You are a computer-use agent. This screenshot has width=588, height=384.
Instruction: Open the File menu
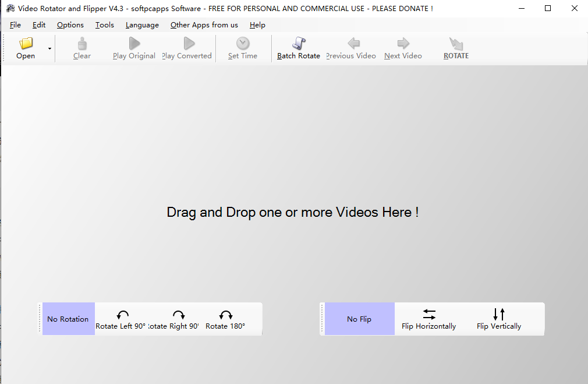pyautogui.click(x=15, y=25)
